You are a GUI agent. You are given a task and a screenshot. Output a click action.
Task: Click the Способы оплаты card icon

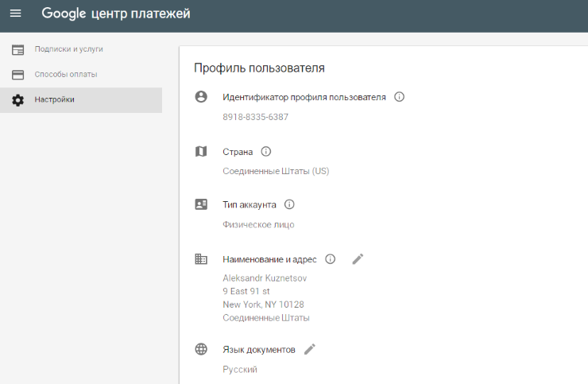17,75
